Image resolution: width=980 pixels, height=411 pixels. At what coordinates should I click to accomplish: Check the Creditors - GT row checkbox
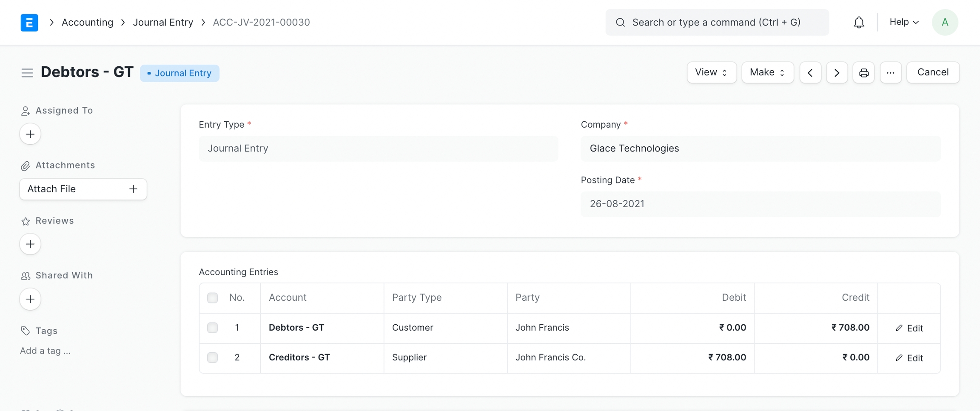[x=212, y=357]
